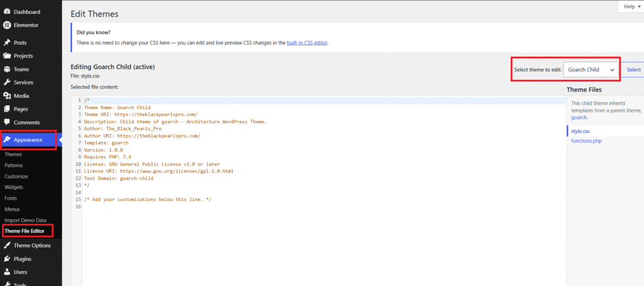Viewport: 644px width, 286px height.
Task: Open Customize under Appearance
Action: [x=16, y=176]
